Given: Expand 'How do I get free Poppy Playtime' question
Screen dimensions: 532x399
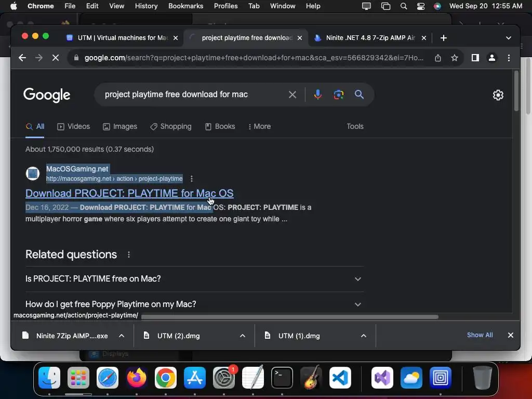Looking at the screenshot, I should point(194,304).
